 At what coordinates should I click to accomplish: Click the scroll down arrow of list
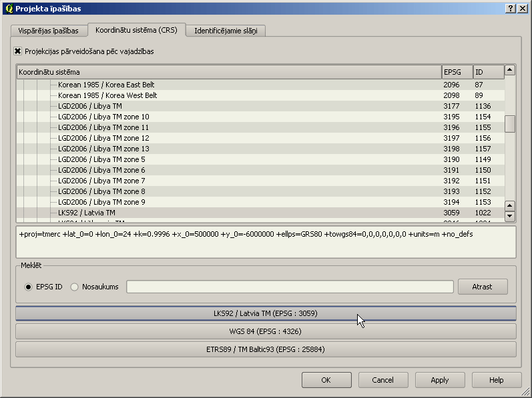pos(510,216)
